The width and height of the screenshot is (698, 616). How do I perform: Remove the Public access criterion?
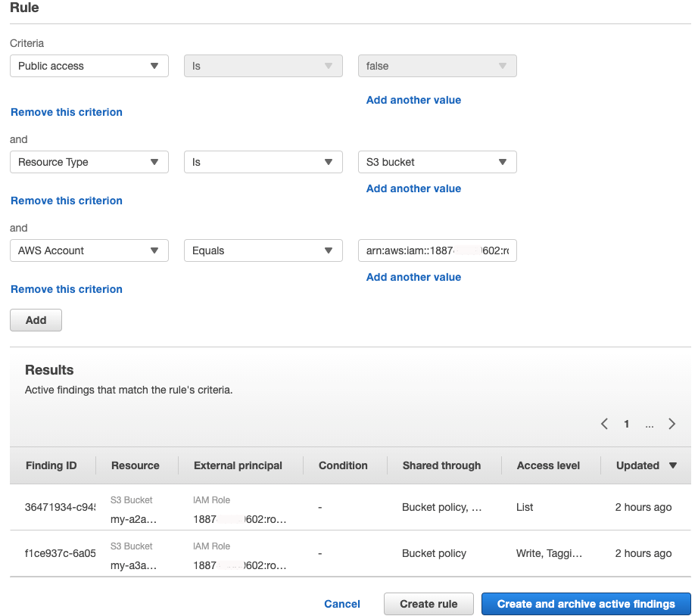coord(66,112)
